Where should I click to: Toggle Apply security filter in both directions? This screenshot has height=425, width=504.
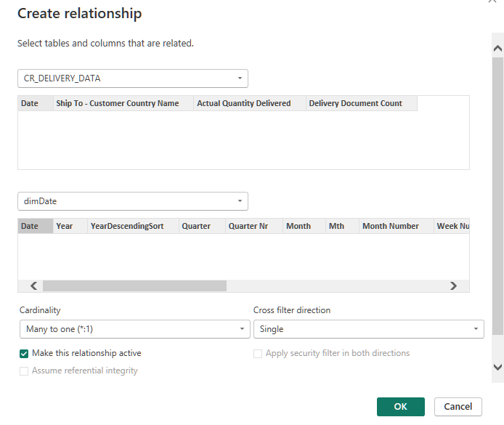click(x=258, y=354)
